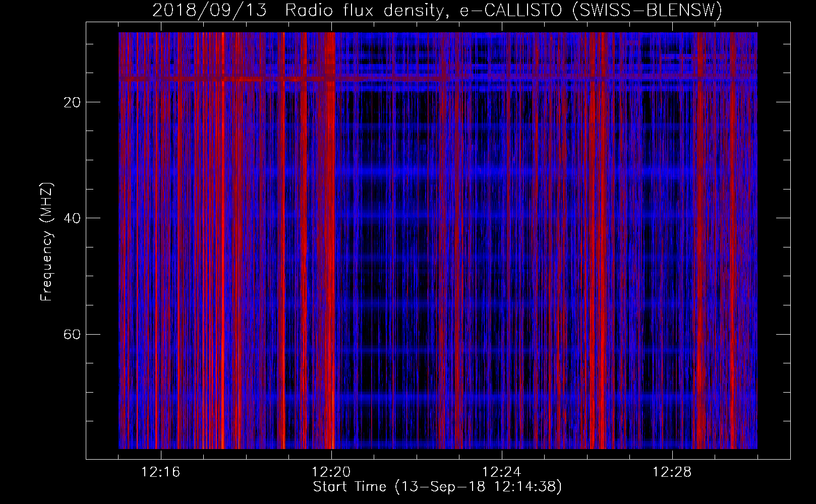Click the 12:20 time tick label
The height and width of the screenshot is (504, 816).
[x=331, y=472]
